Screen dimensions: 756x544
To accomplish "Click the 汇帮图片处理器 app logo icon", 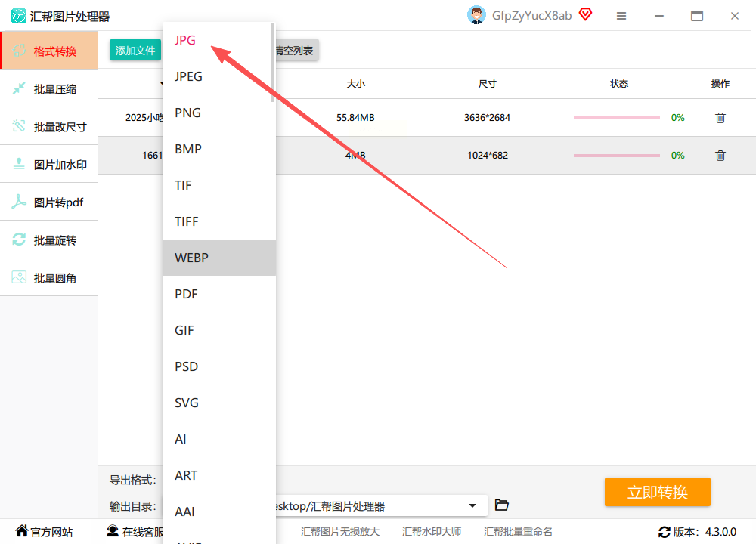I will click(19, 16).
